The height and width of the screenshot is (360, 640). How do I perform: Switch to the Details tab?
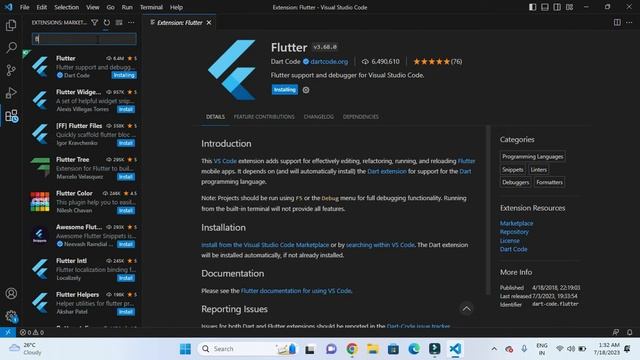pyautogui.click(x=216, y=117)
